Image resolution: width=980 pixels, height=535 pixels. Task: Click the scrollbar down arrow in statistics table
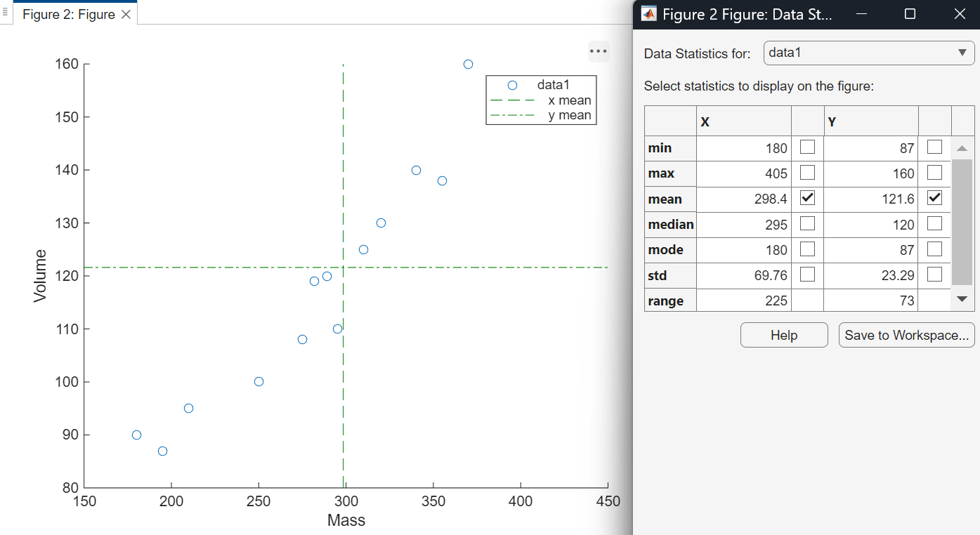pos(962,299)
